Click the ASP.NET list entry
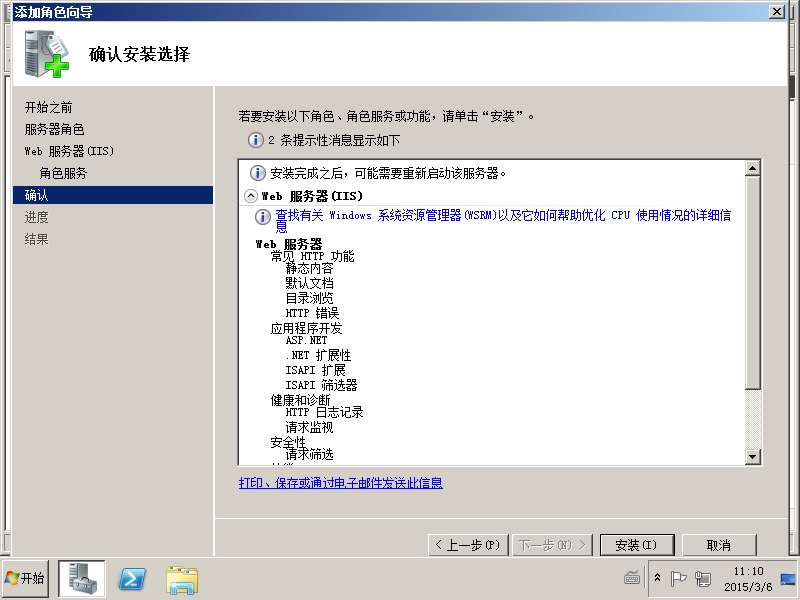 [306, 340]
